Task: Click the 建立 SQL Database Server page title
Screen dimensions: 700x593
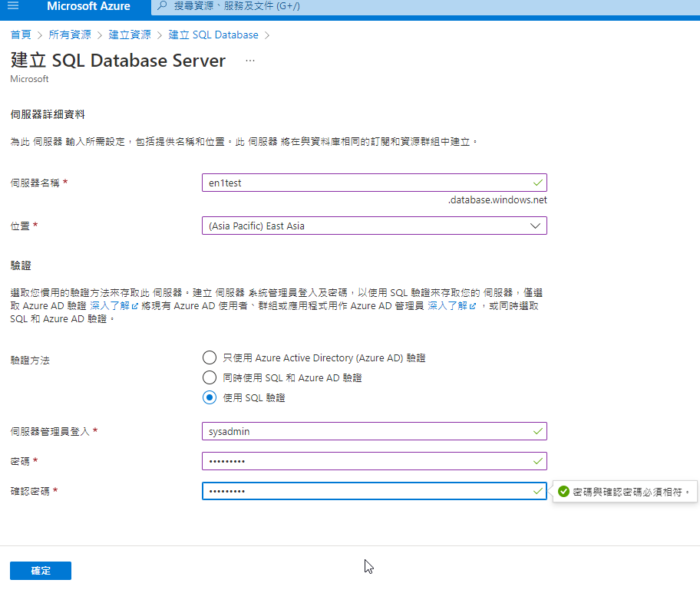Action: point(118,61)
